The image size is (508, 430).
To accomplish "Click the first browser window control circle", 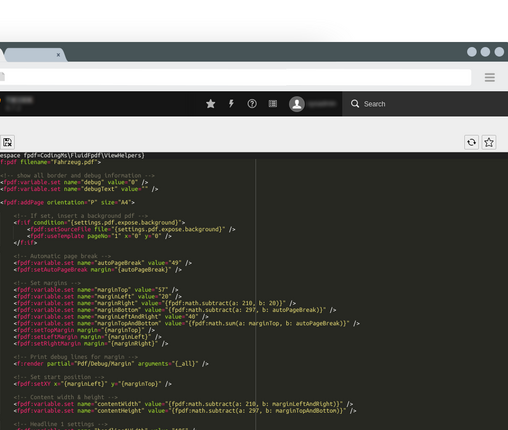I will 472,52.
